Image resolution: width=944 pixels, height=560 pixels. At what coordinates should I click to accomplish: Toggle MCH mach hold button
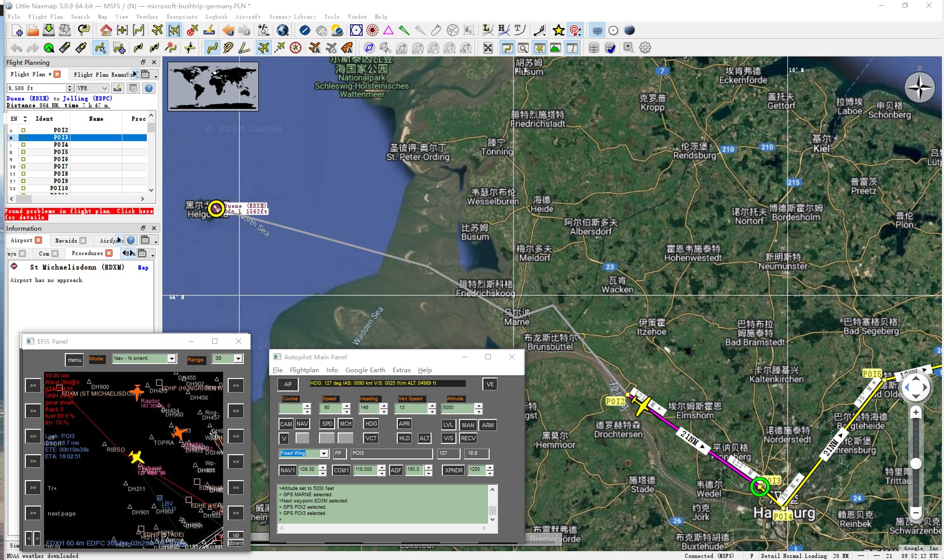(x=345, y=424)
